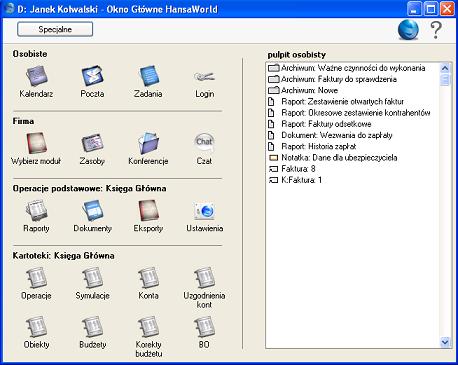Open the Ustawienia settings icon
458x365 pixels.
tap(204, 211)
